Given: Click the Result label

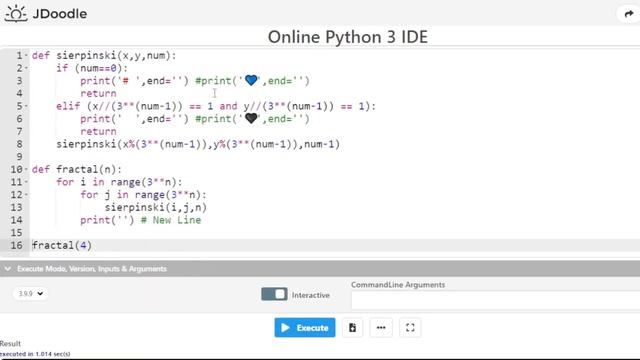Looking at the screenshot, I should pyautogui.click(x=10, y=344).
